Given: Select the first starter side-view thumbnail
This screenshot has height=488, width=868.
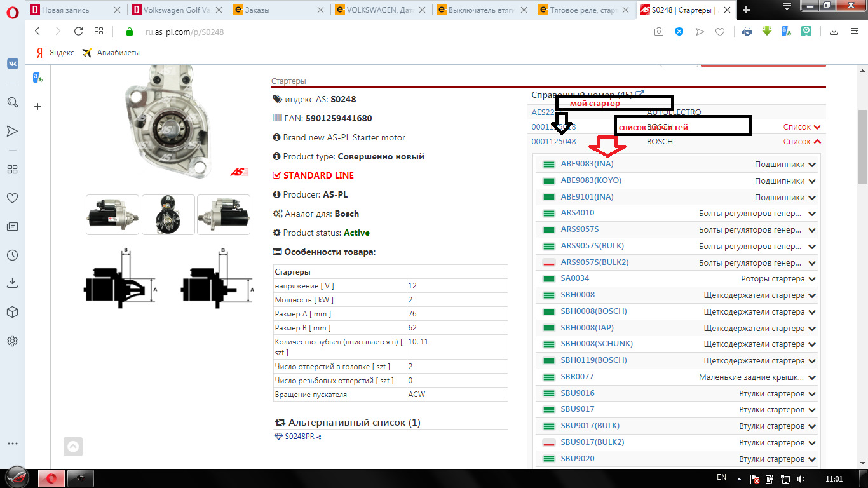Looking at the screenshot, I should point(112,215).
